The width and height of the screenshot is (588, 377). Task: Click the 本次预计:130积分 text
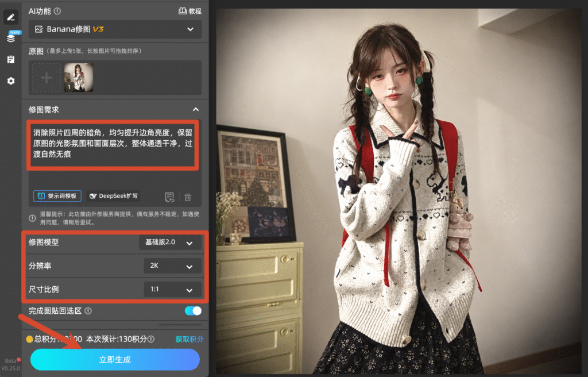coord(116,340)
